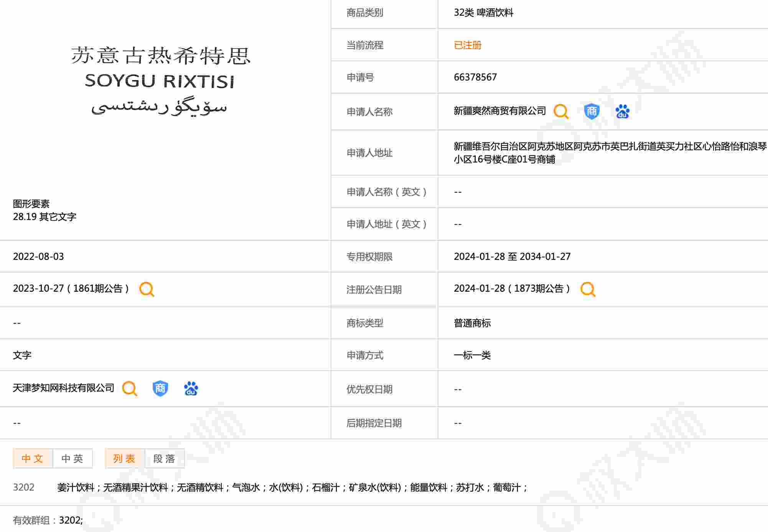Viewport: 768px width, 532px height.
Task: Click application number 66378567
Action: pos(475,77)
